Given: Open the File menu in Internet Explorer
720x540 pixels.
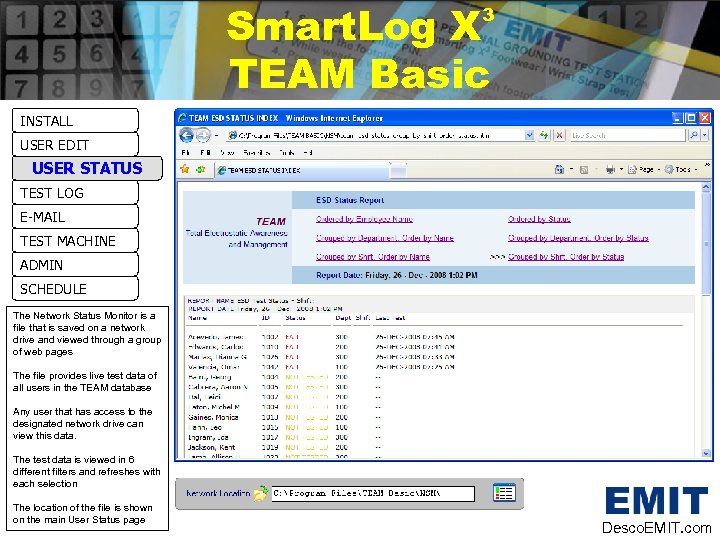Looking at the screenshot, I should pyautogui.click(x=186, y=152).
